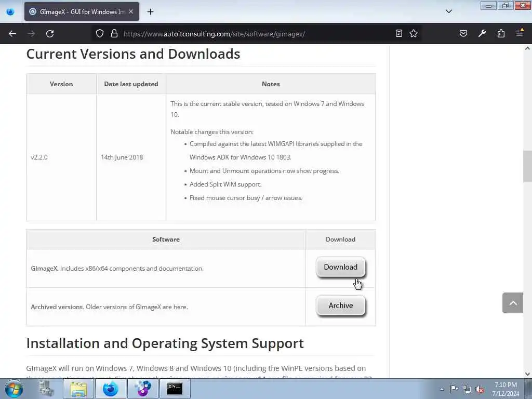Go back with the browser back arrow
The image size is (532, 399).
[12, 34]
